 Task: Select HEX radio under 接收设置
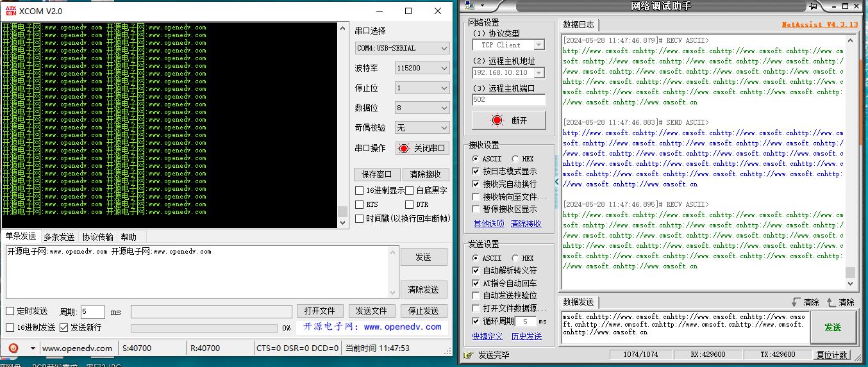[x=515, y=159]
